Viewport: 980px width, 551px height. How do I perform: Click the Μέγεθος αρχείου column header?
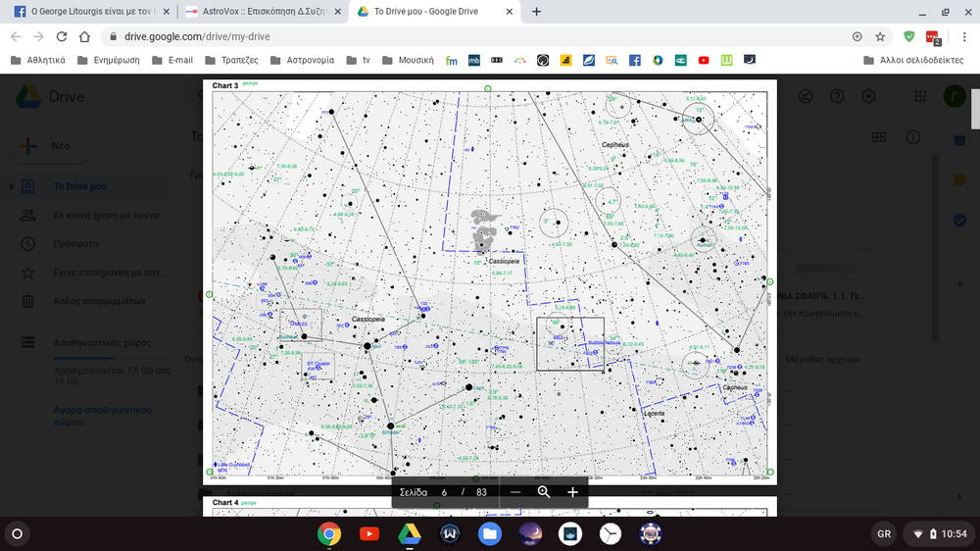[x=822, y=359]
